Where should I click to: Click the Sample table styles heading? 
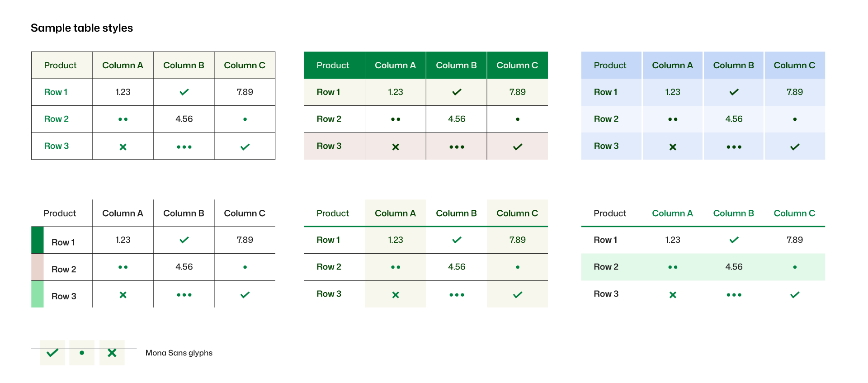tap(82, 28)
